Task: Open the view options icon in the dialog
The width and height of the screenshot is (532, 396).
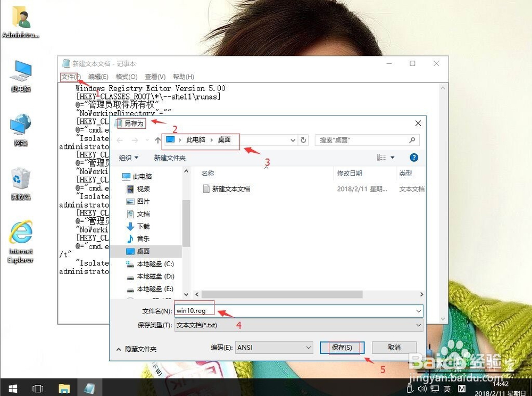Action: click(381, 158)
